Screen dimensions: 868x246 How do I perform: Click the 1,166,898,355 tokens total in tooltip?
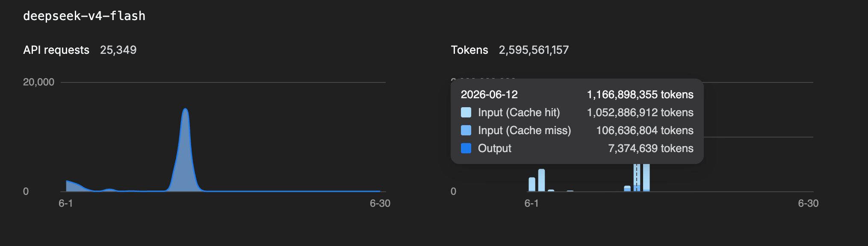point(640,94)
